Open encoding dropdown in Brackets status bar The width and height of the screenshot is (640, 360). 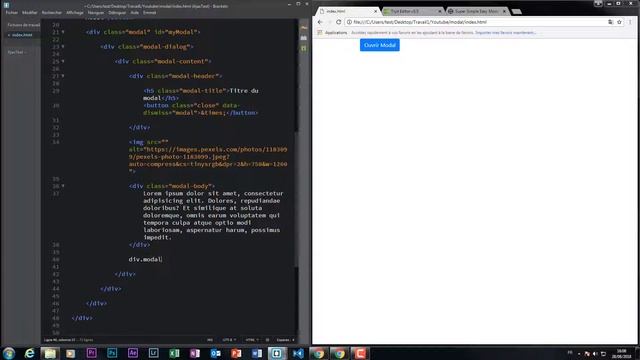pos(229,340)
